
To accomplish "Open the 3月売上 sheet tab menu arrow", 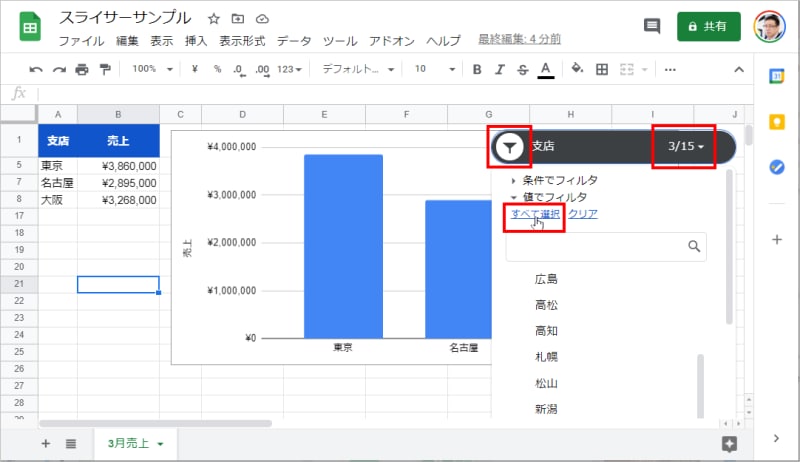I will [x=160, y=444].
